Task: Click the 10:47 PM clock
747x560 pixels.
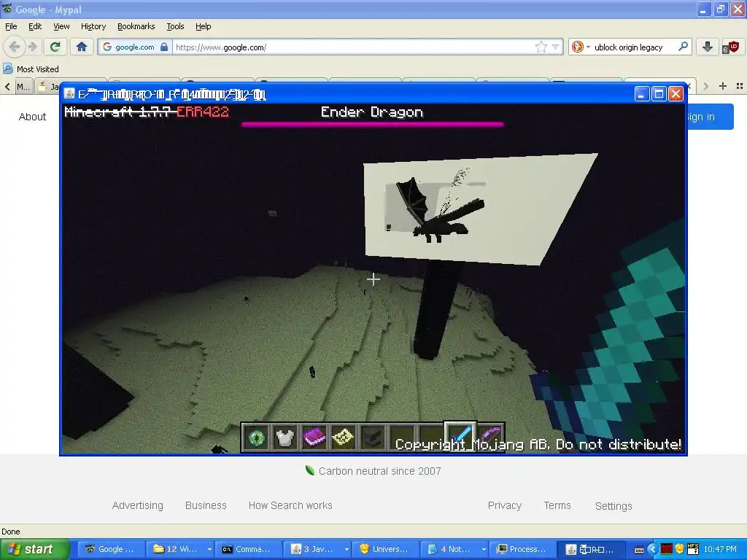Action: (x=720, y=549)
